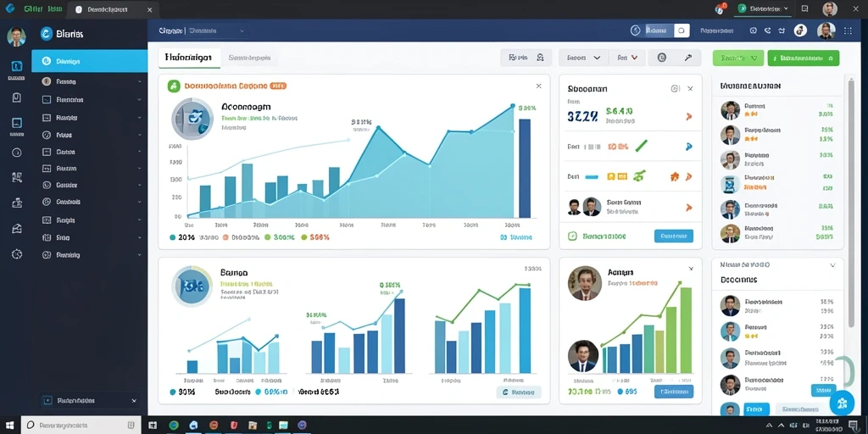Switch to the second inactive tab

click(x=249, y=58)
